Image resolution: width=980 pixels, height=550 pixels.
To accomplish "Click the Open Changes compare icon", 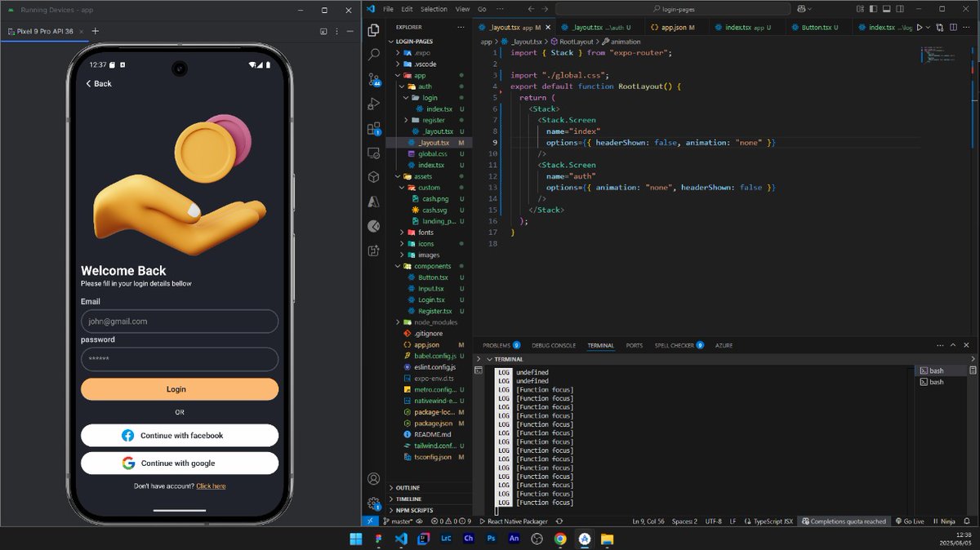I will (942, 28).
